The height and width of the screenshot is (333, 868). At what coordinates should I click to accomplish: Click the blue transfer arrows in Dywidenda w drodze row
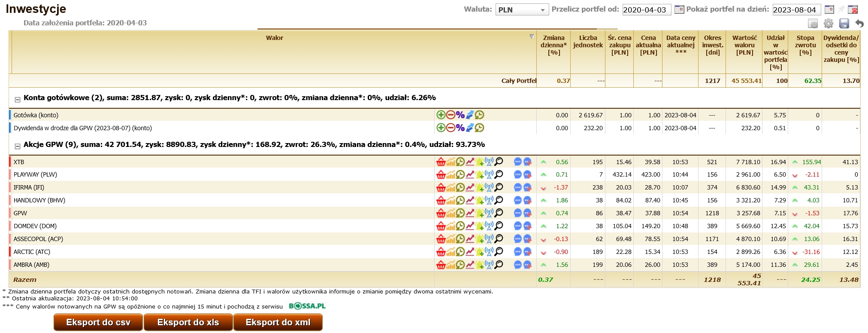[470, 128]
